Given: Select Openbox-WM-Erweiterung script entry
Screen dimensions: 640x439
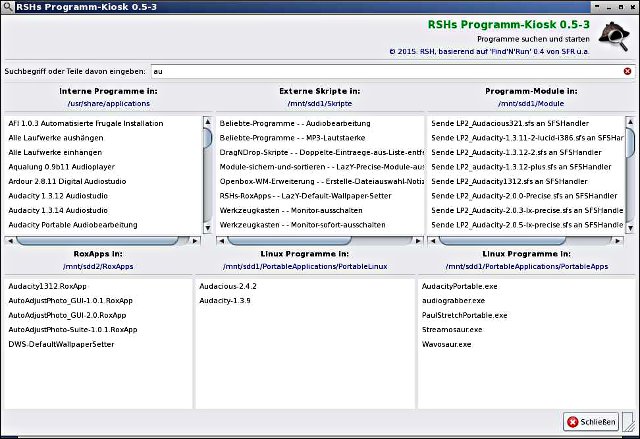Looking at the screenshot, I should click(x=320, y=182).
